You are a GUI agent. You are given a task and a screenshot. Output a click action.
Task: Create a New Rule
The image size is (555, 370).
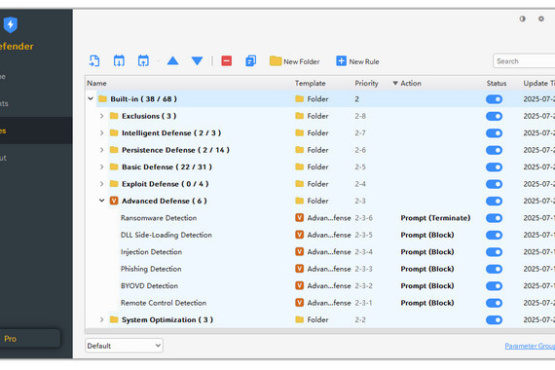coord(357,61)
